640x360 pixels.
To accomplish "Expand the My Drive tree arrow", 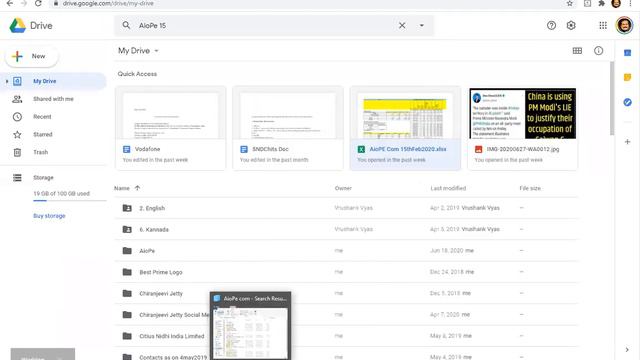I will pyautogui.click(x=7, y=81).
